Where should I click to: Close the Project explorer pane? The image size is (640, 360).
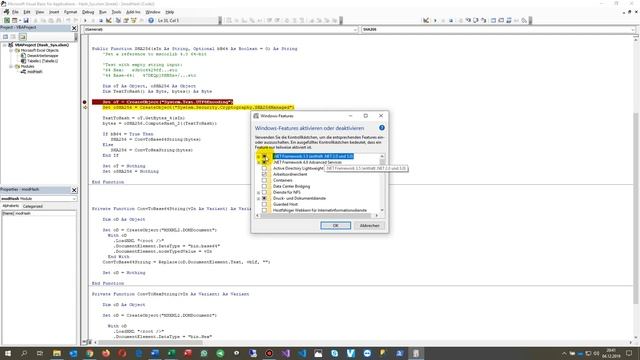(74, 28)
